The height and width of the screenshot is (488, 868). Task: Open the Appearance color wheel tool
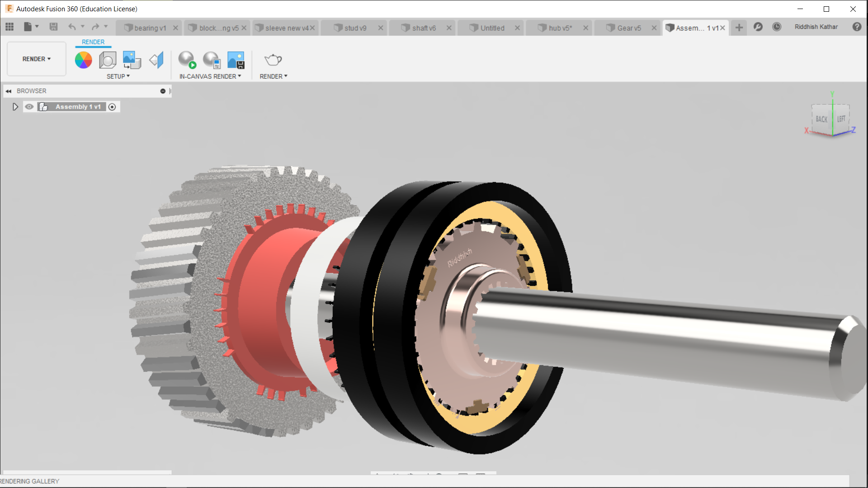pyautogui.click(x=83, y=60)
